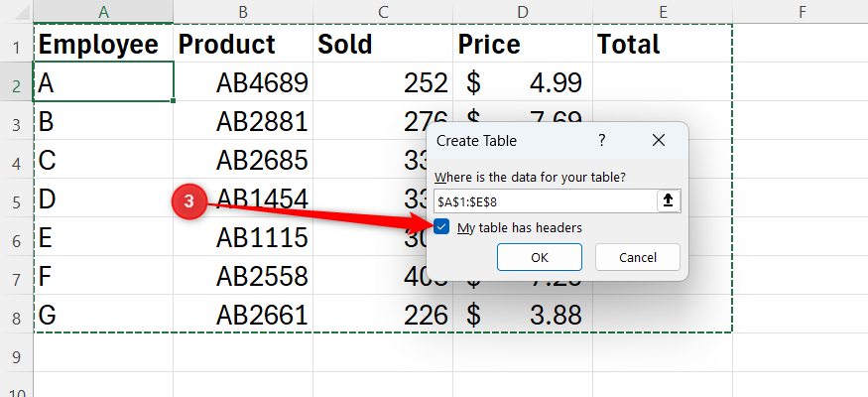Select column C header

[x=383, y=12]
